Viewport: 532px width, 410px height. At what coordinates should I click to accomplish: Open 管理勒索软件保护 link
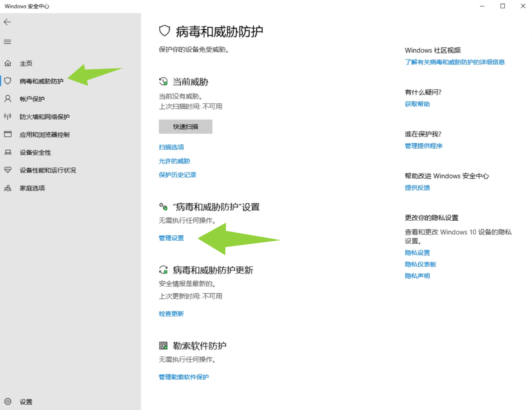point(183,377)
